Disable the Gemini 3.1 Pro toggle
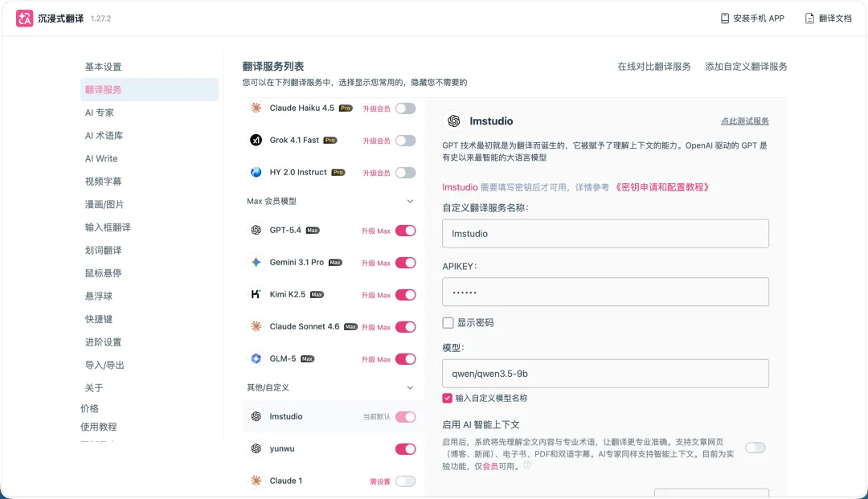This screenshot has width=868, height=499. click(405, 263)
